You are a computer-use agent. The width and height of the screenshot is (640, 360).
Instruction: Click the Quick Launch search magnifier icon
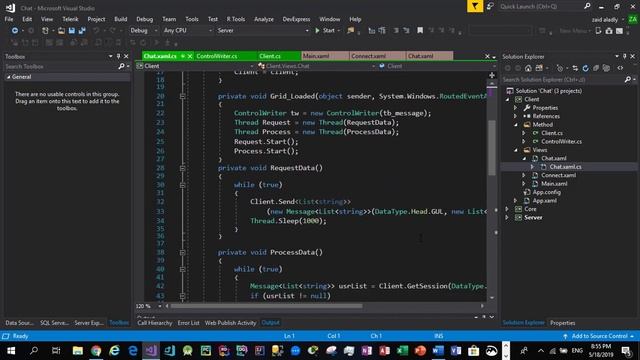[587, 6]
